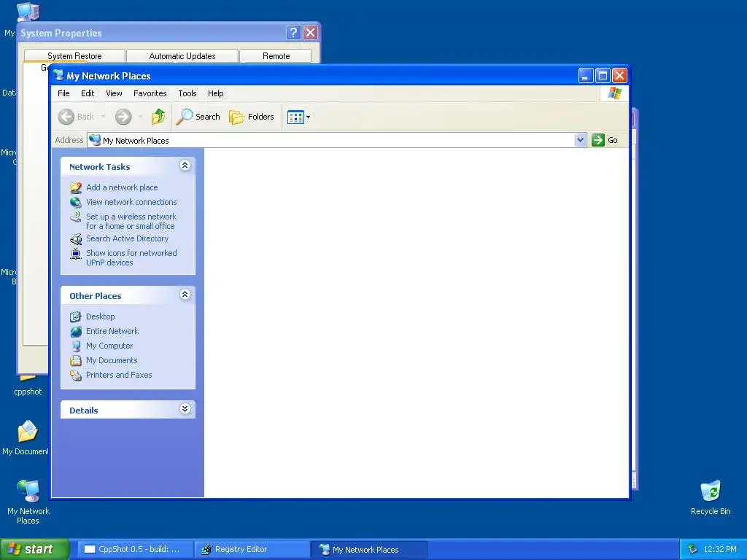Image resolution: width=747 pixels, height=560 pixels.
Task: Click Show icons for networked UPnP devices
Action: (x=131, y=257)
